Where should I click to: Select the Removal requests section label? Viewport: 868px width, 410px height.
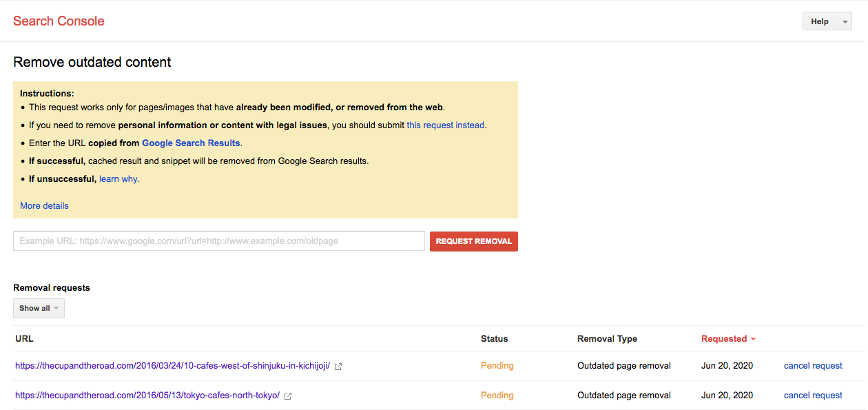click(52, 288)
